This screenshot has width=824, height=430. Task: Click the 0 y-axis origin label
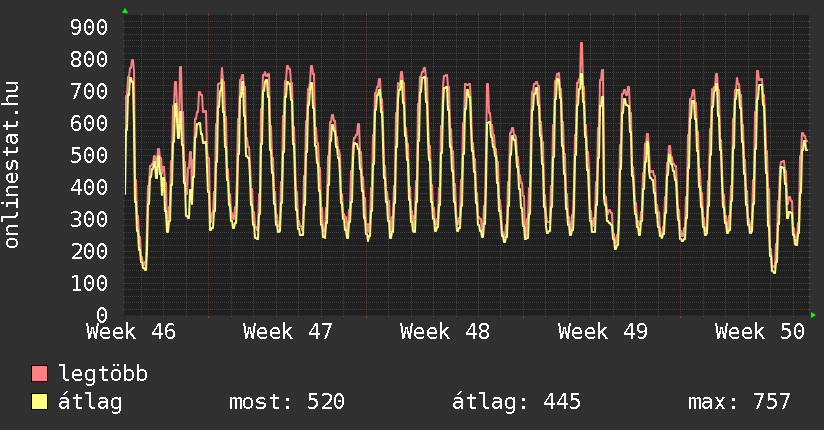click(102, 315)
